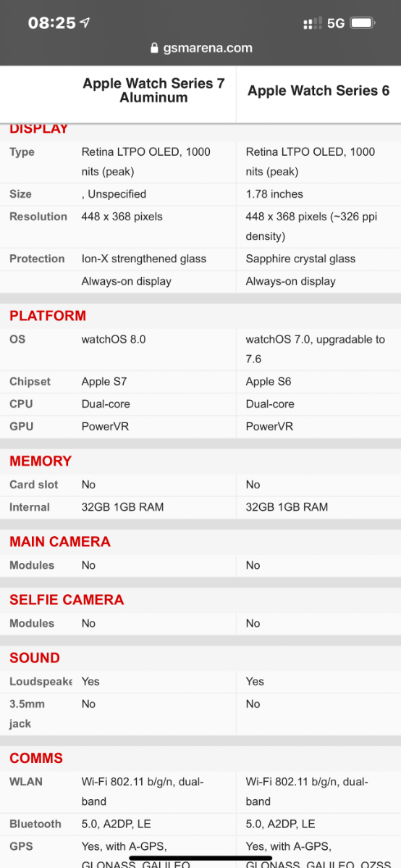
Task: Tap the SOUND section heading
Action: pyautogui.click(x=34, y=658)
